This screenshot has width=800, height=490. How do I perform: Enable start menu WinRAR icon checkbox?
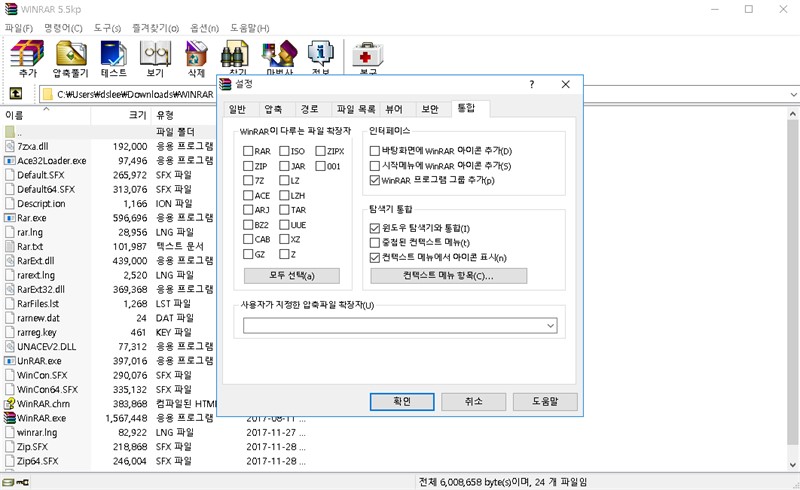coord(374,165)
